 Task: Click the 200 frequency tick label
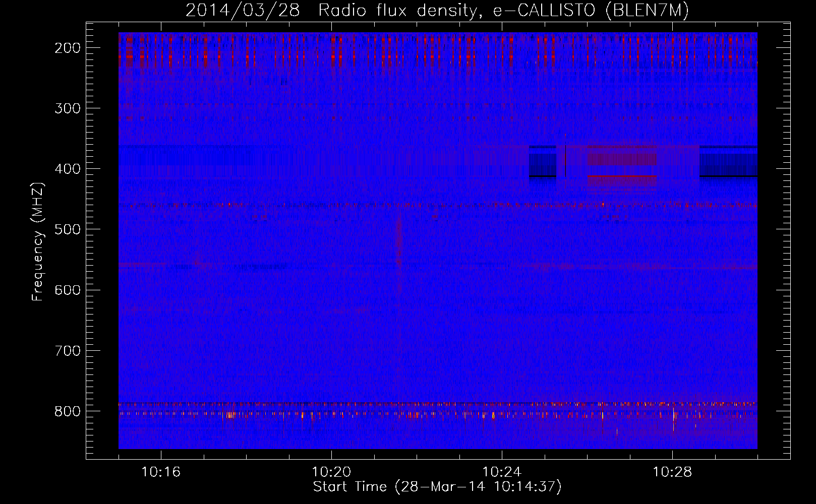[67, 48]
